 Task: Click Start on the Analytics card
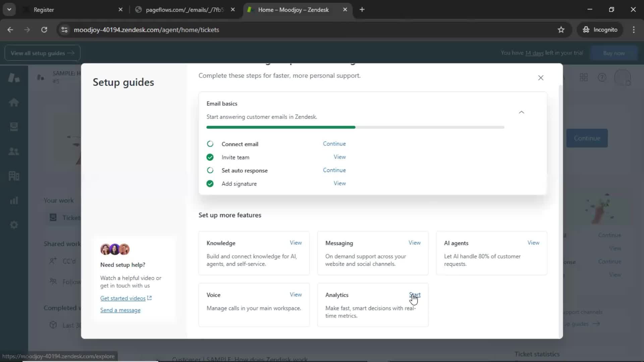click(415, 295)
